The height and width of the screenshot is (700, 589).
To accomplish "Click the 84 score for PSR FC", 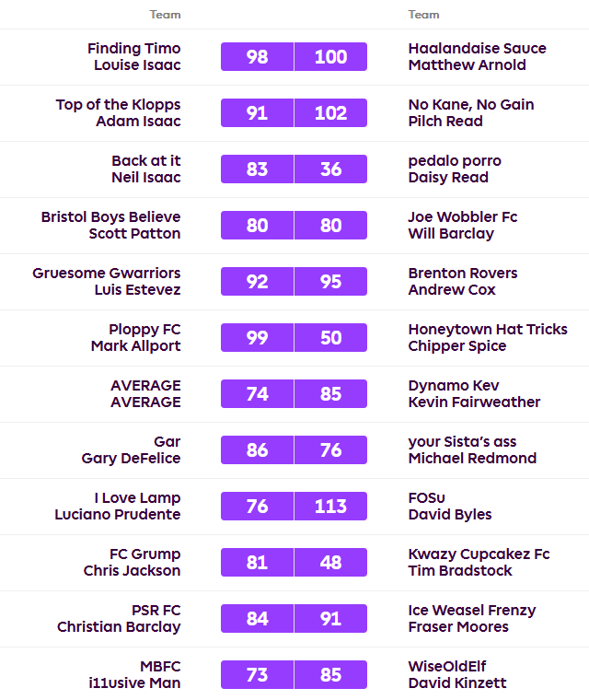I will [258, 619].
